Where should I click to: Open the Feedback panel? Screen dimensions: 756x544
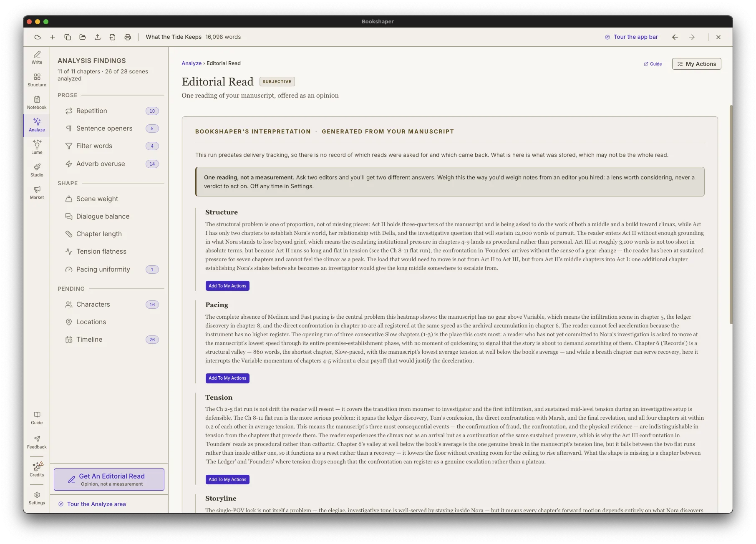(x=37, y=442)
